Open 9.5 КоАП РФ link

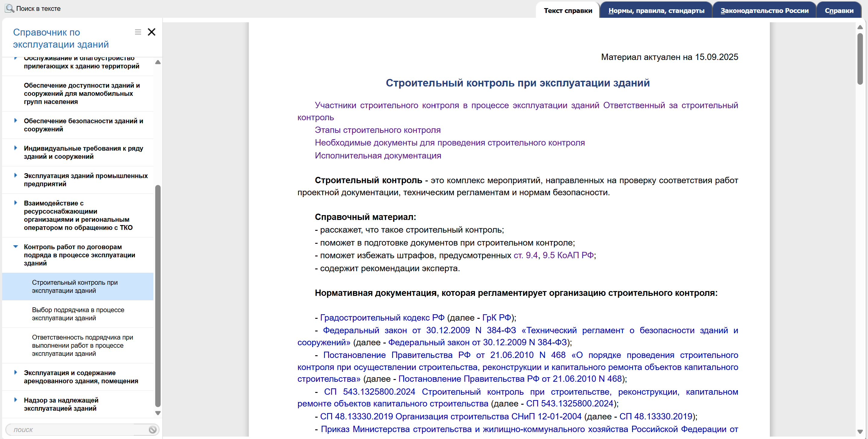click(x=568, y=256)
